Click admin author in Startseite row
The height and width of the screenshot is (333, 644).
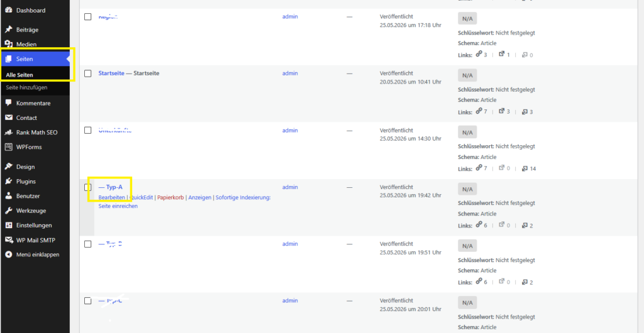(x=290, y=74)
